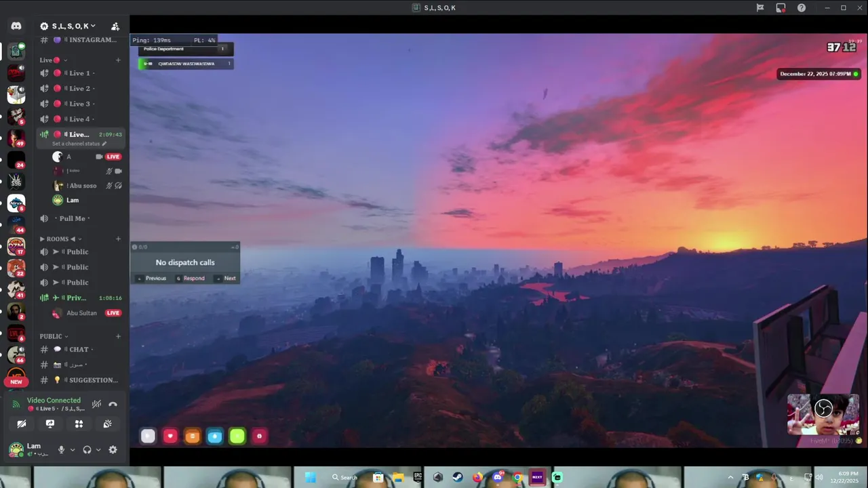Open the SUGGESTION text channel

(80, 380)
